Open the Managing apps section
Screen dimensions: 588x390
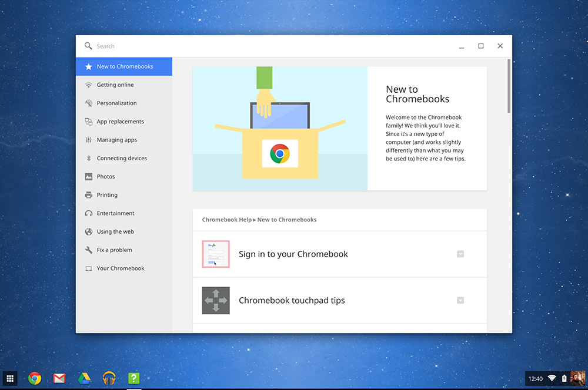tap(124, 140)
